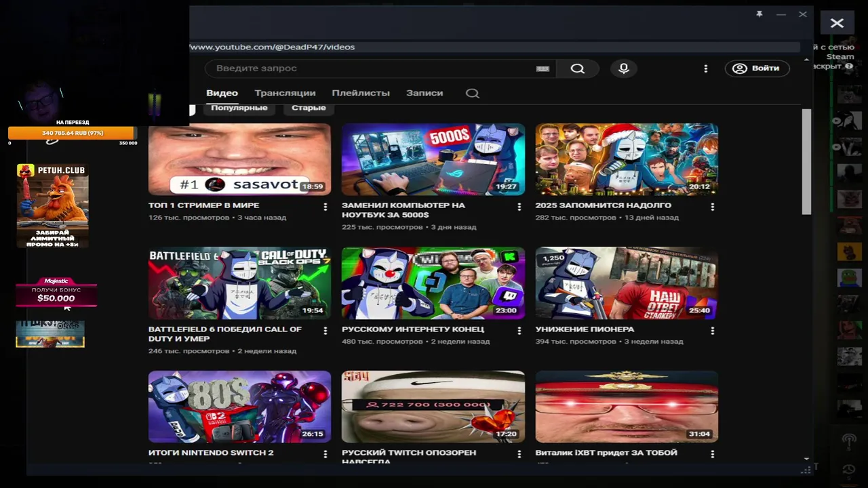Open Nintendo Switch 2 80$ thumbnail

click(239, 407)
